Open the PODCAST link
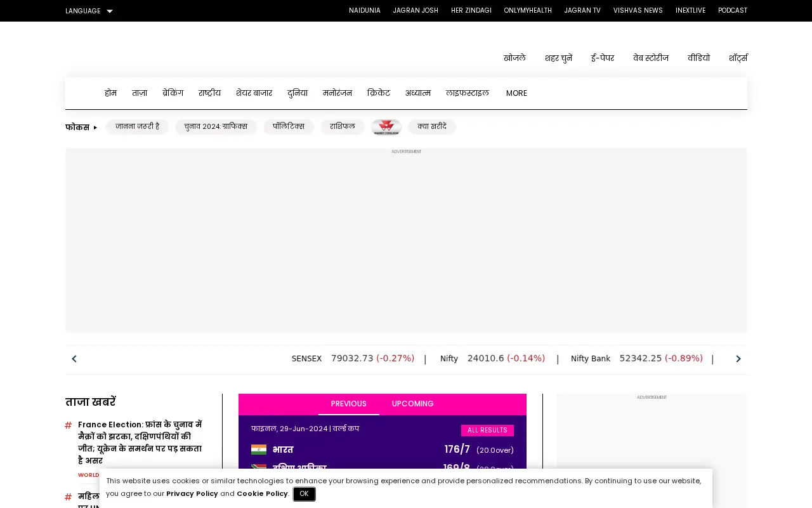The image size is (812, 508). click(733, 11)
